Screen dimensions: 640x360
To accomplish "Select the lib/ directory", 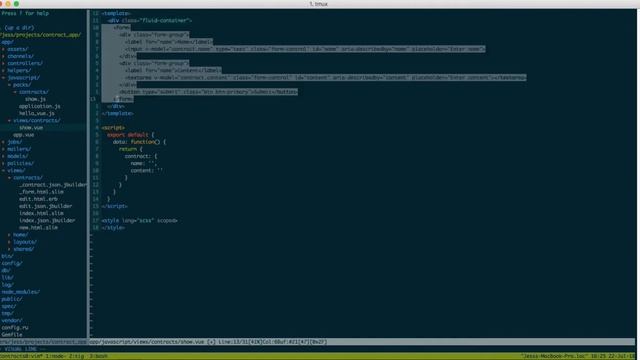I will coord(7,278).
